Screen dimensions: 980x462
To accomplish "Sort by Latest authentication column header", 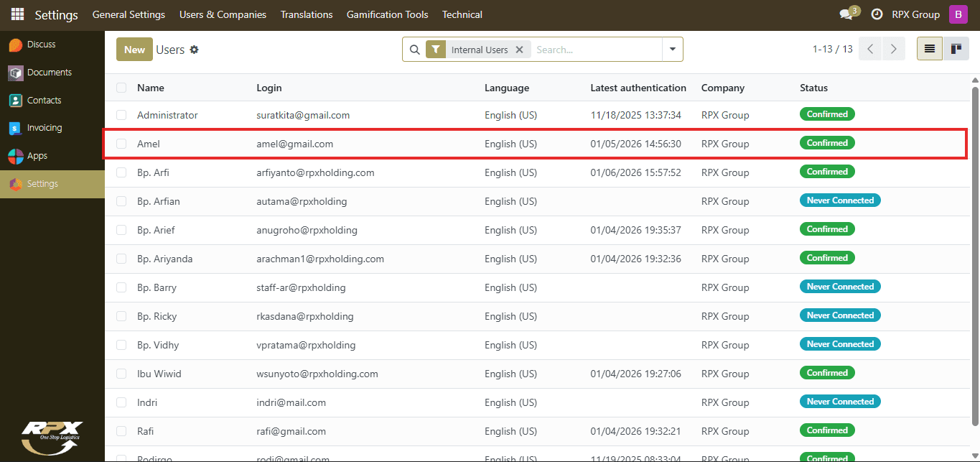I will pyautogui.click(x=638, y=88).
